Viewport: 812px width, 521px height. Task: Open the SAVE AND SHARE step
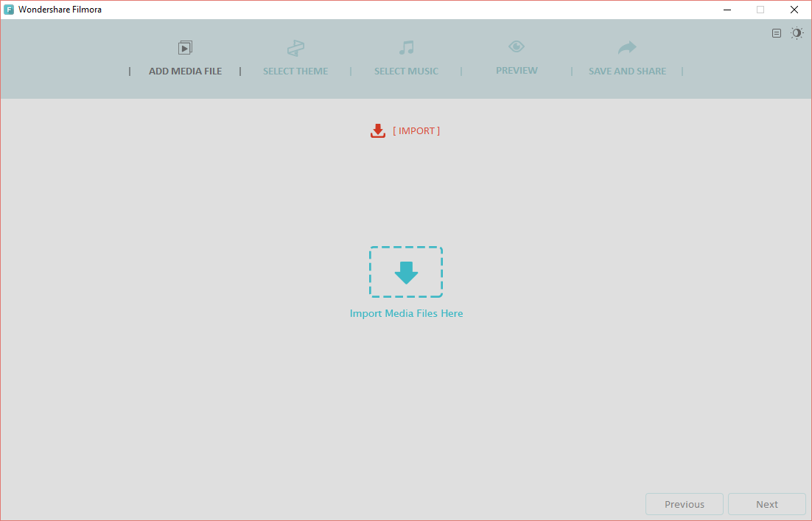point(627,71)
